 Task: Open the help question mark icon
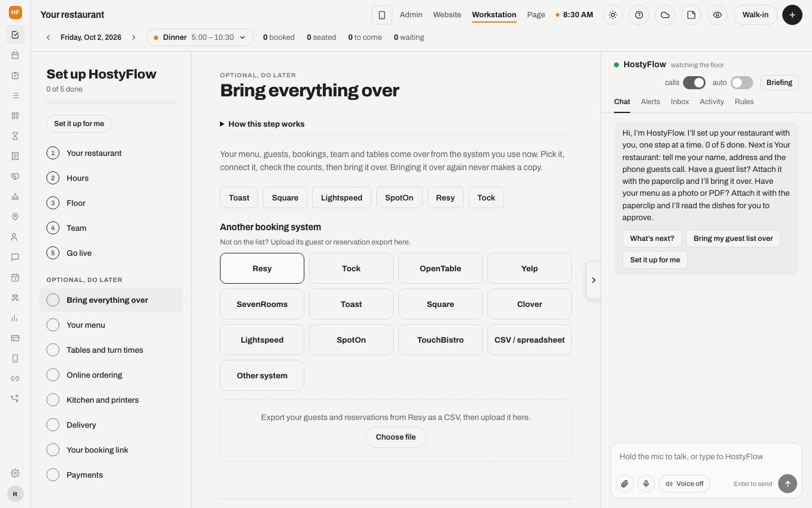(x=639, y=15)
